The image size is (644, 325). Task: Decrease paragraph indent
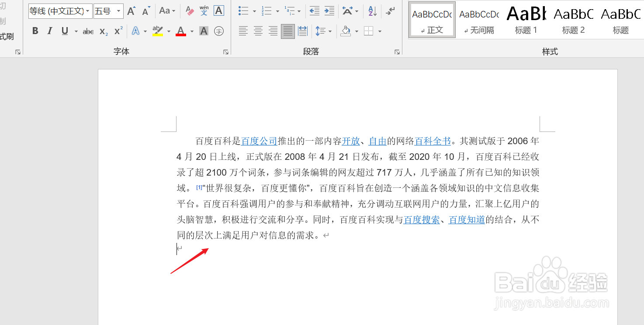314,11
